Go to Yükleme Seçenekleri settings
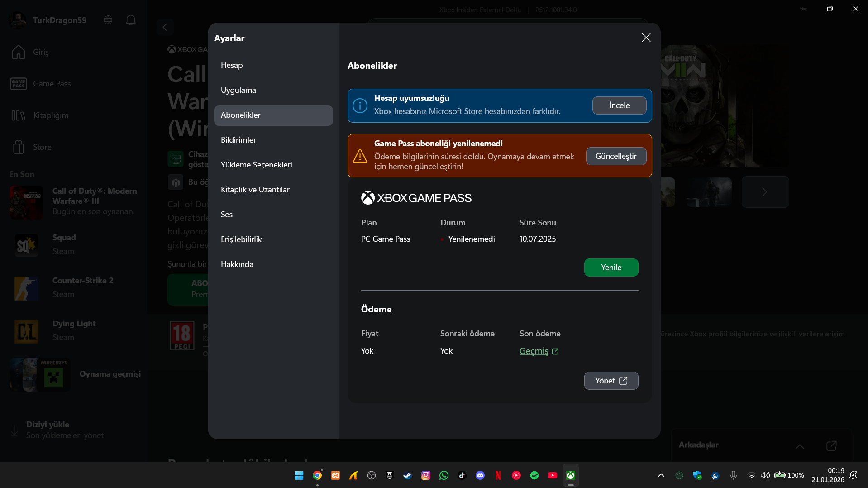Screen dimensions: 868x488 click(x=273, y=165)
